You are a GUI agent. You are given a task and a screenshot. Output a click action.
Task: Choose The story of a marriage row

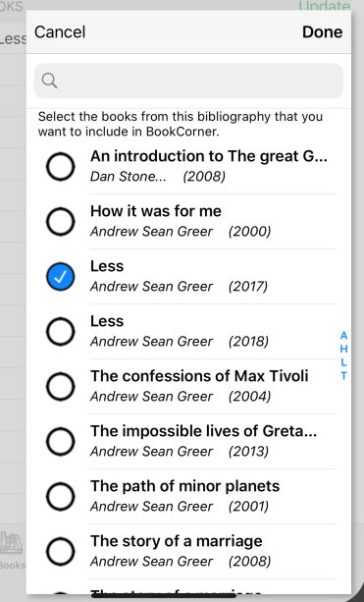[188, 551]
